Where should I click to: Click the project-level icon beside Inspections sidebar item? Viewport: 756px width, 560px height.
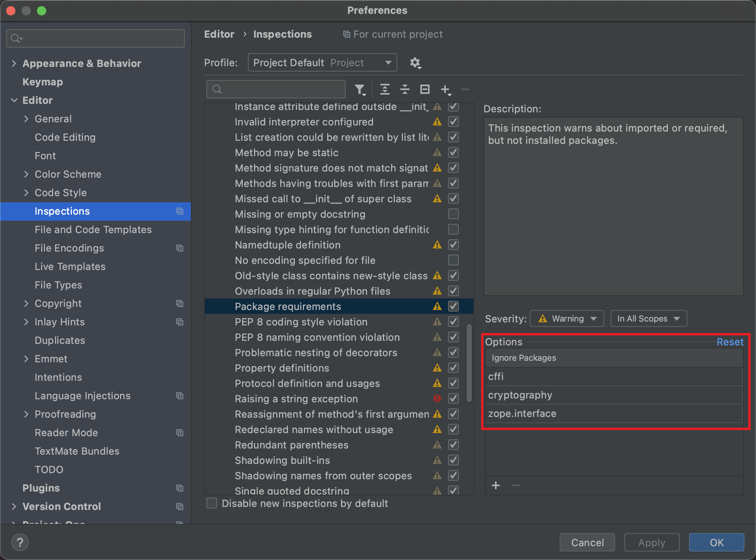tap(180, 211)
